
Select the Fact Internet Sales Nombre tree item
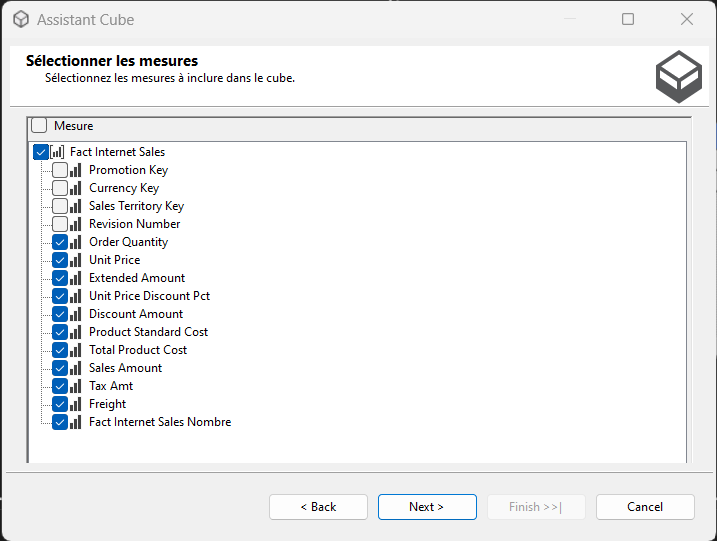tap(160, 422)
